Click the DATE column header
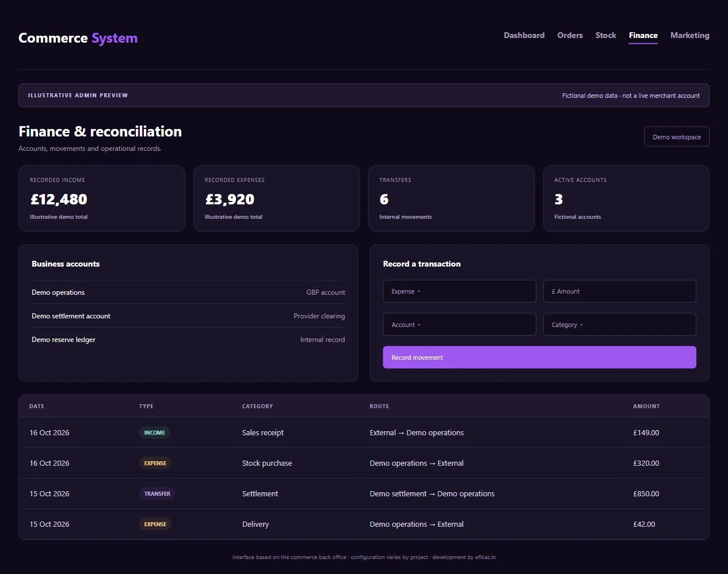This screenshot has width=728, height=574. click(37, 406)
